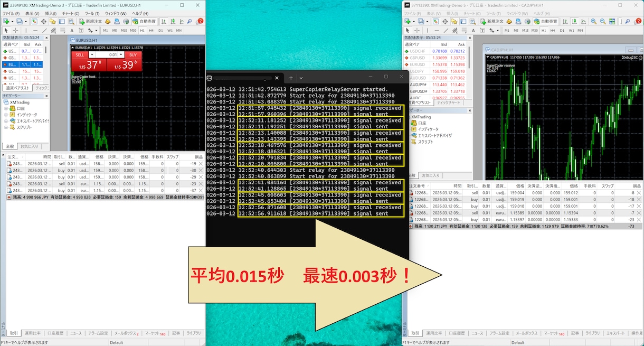
Task: Open new chart dropdown arrow in left terminal
Action: tap(13, 22)
